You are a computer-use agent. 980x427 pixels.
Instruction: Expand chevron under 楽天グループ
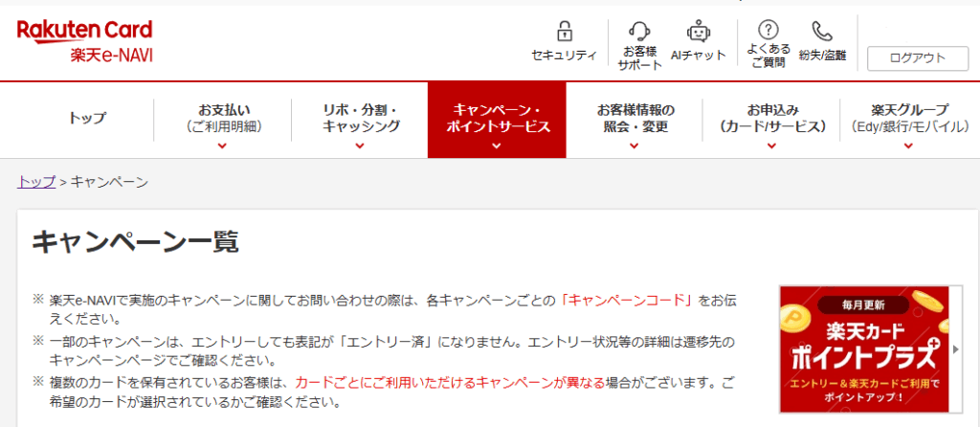909,146
